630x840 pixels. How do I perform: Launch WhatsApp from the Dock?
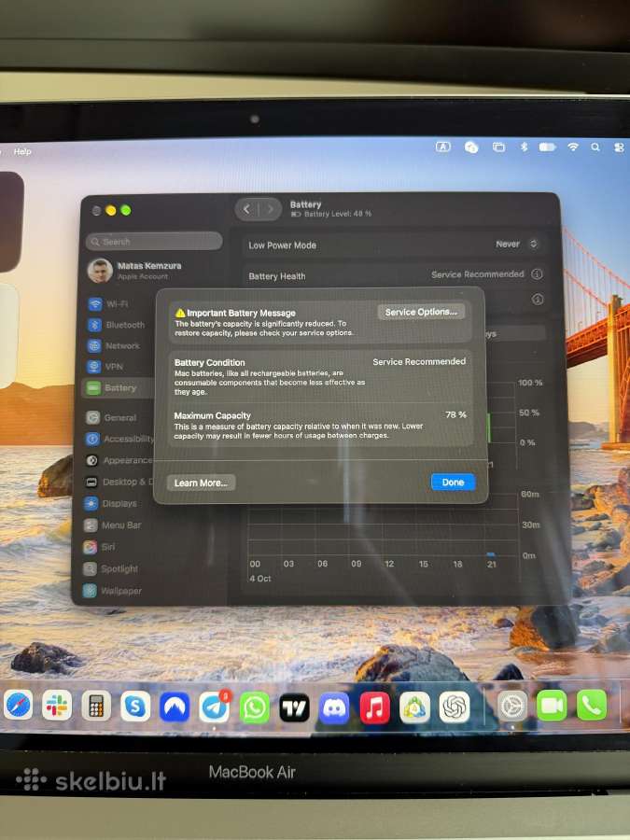(x=255, y=708)
